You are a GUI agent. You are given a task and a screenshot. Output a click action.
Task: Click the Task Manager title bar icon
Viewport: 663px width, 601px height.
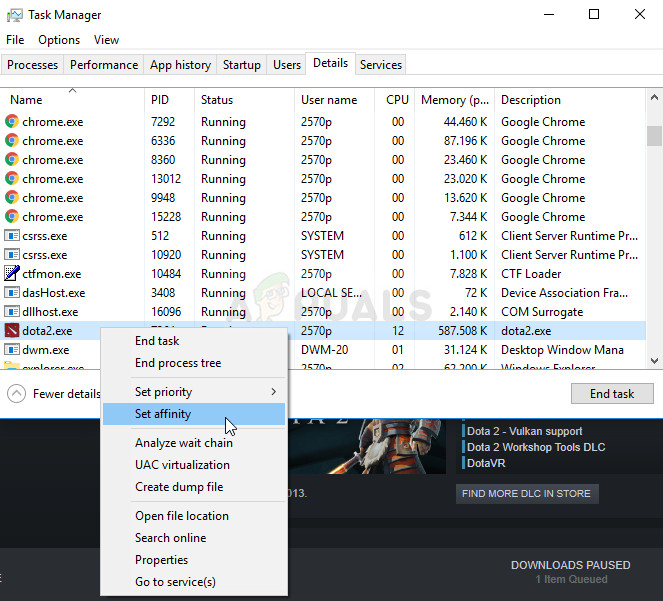[13, 15]
